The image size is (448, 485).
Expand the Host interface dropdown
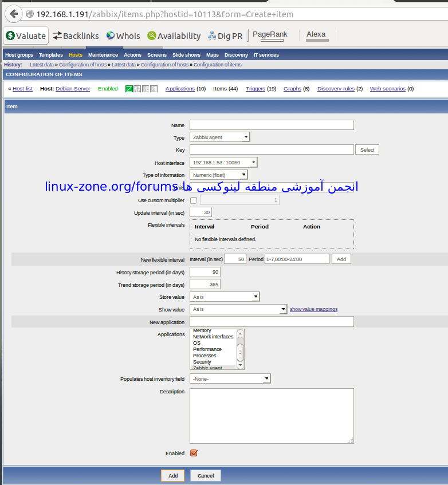point(223,163)
